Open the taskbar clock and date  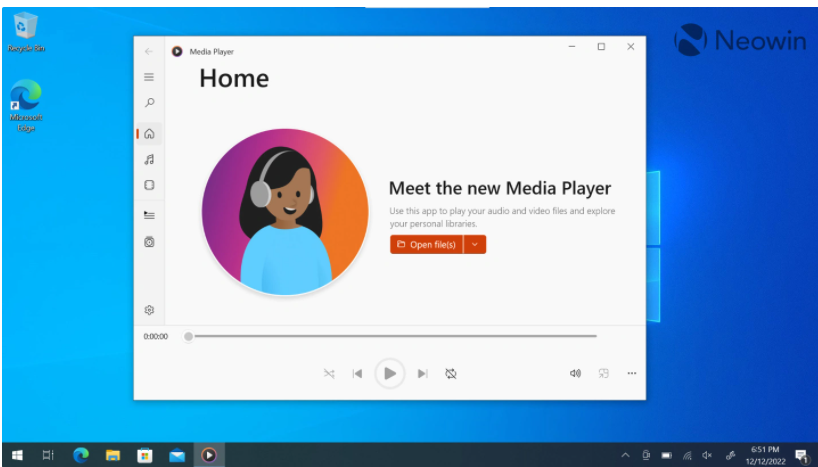[x=765, y=455]
